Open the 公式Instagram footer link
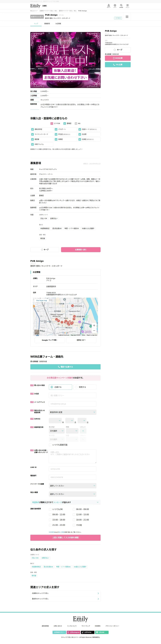161x644 pixels. point(73,632)
